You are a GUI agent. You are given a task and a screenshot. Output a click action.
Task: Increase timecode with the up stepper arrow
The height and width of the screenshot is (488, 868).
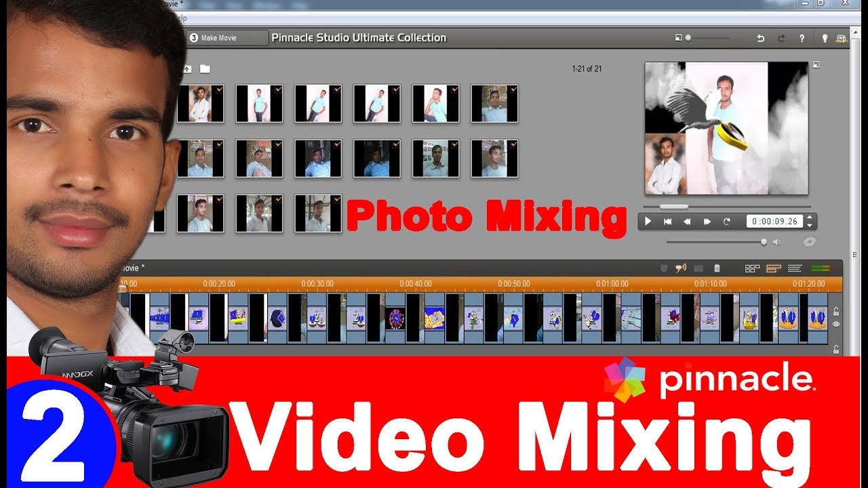[x=808, y=218]
